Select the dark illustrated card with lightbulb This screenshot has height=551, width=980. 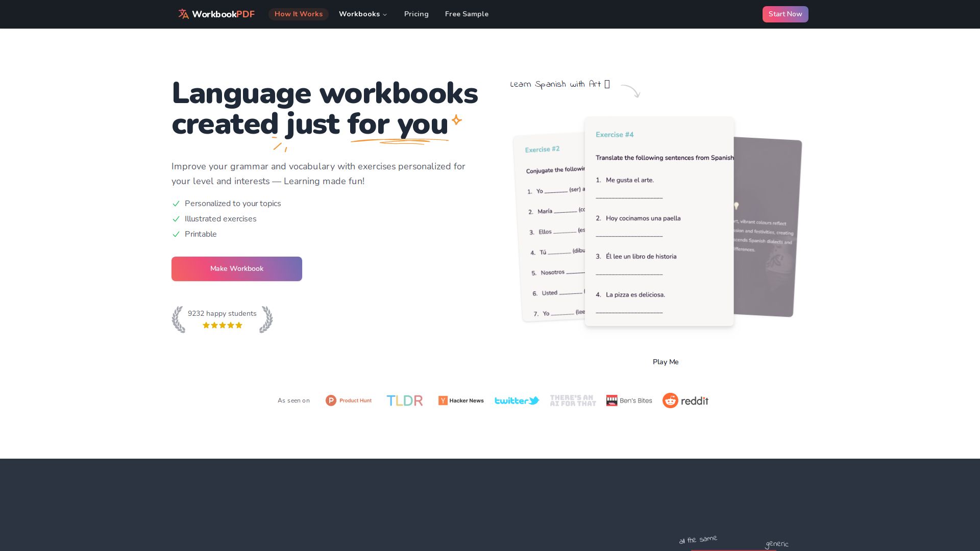767,227
